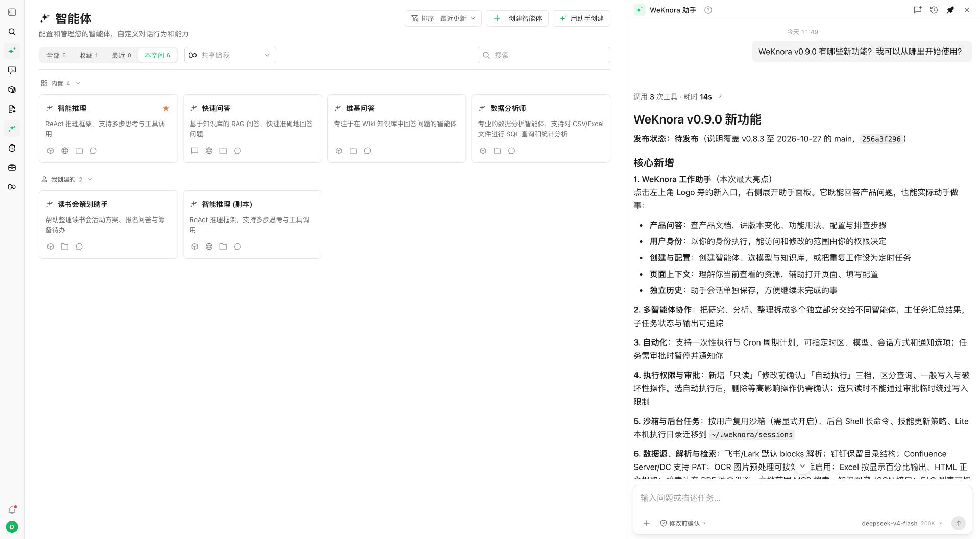
Task: Switch to the 最近 tab
Action: 121,55
